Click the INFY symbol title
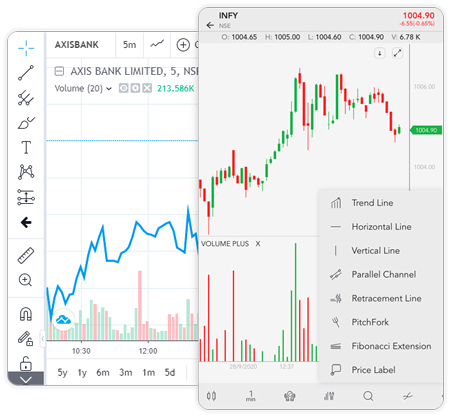This screenshot has height=416, width=450. (228, 15)
